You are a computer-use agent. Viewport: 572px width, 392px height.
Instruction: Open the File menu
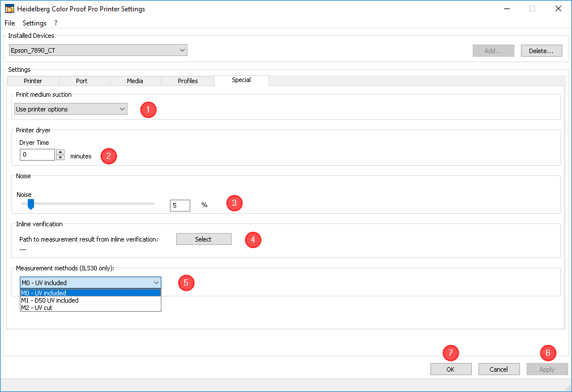10,23
